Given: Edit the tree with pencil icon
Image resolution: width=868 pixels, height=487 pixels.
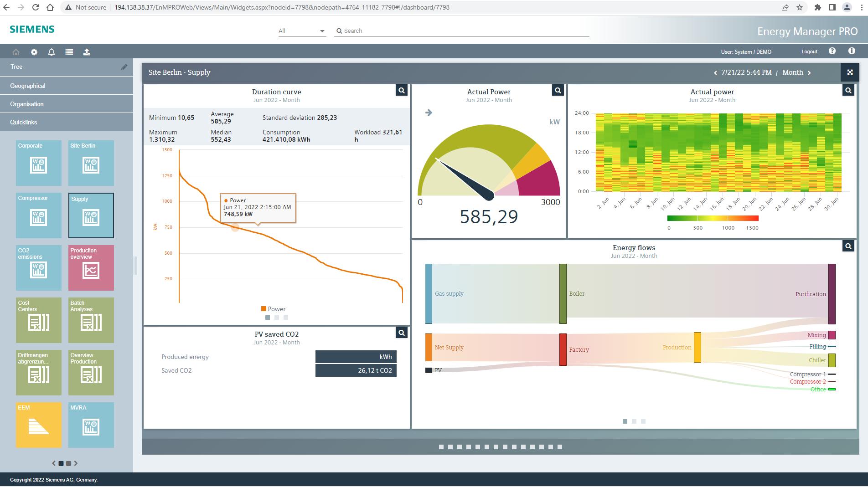Looking at the screenshot, I should point(124,67).
